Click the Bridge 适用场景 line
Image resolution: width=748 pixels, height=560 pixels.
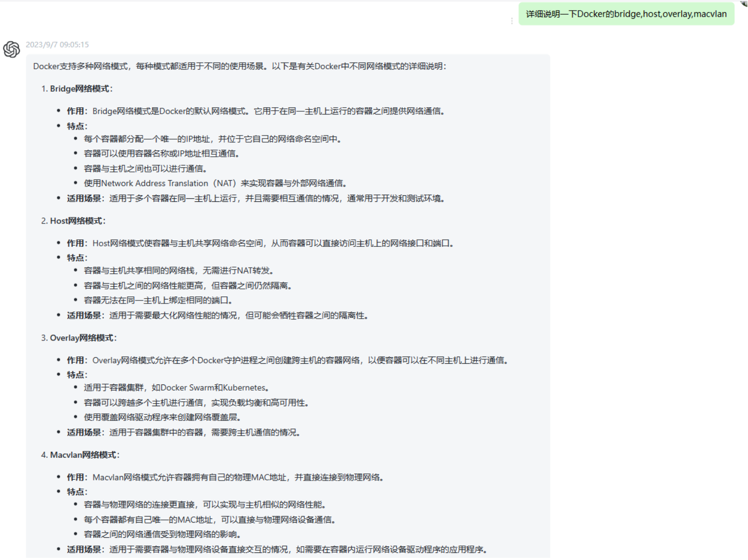point(257,198)
